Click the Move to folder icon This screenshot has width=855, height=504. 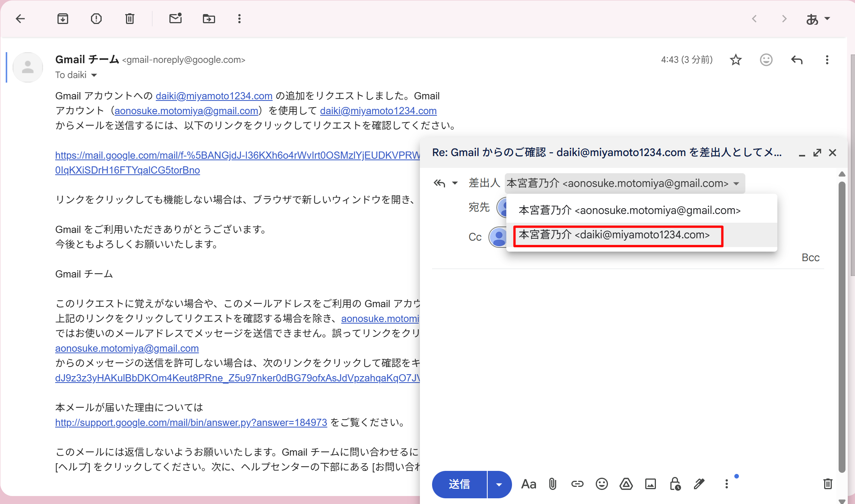[x=209, y=19]
